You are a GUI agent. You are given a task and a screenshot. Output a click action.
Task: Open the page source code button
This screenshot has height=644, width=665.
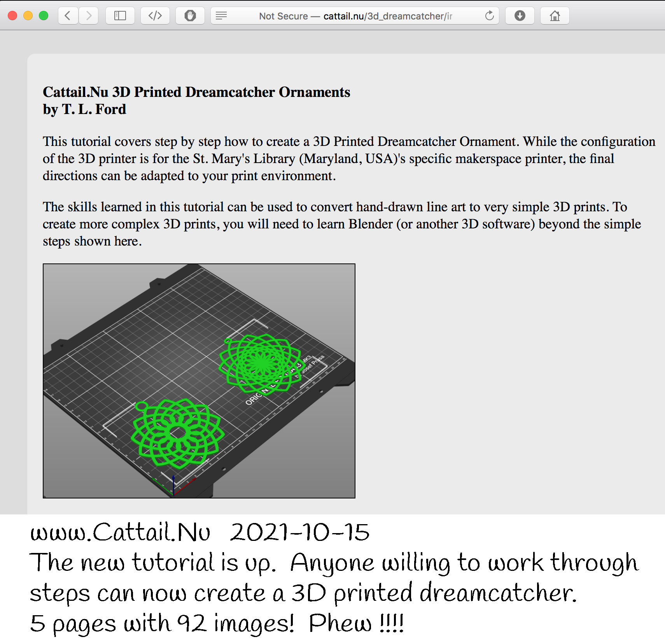point(155,16)
